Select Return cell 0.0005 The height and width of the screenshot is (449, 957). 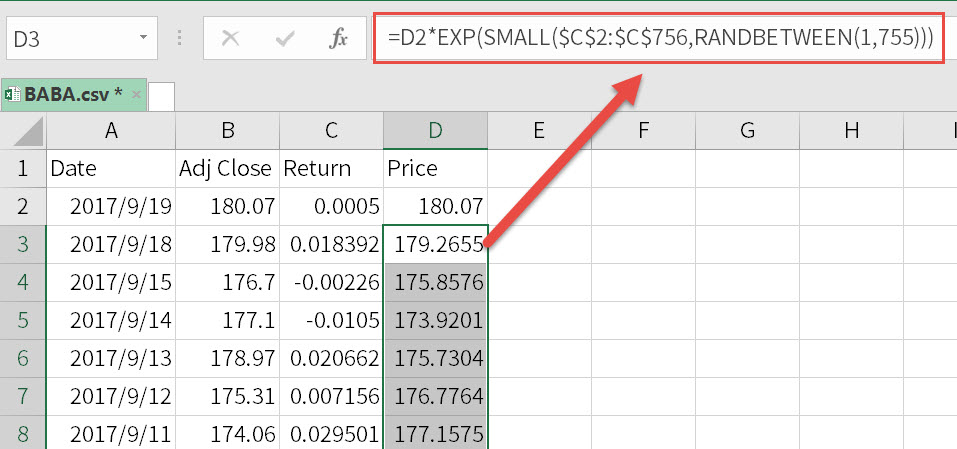331,206
